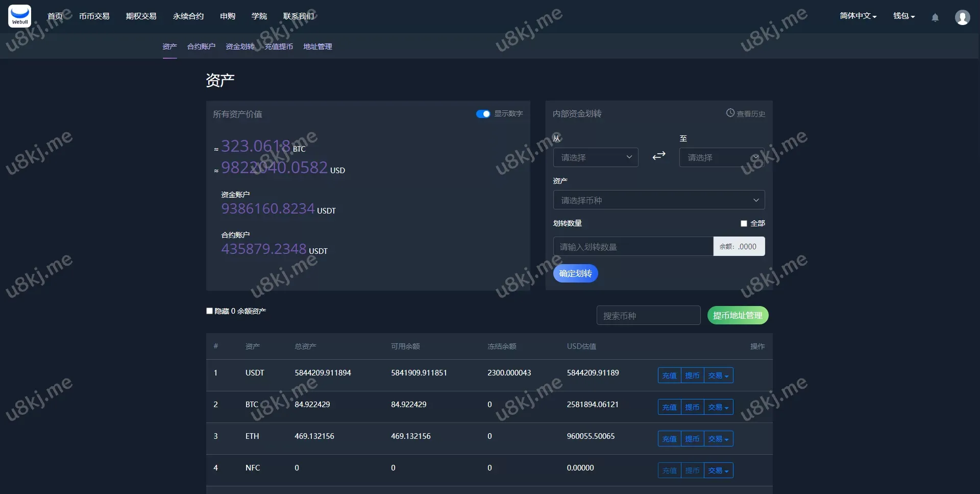Expand the transfer source account dropdown
Screen dimensions: 980x494
tap(596, 157)
